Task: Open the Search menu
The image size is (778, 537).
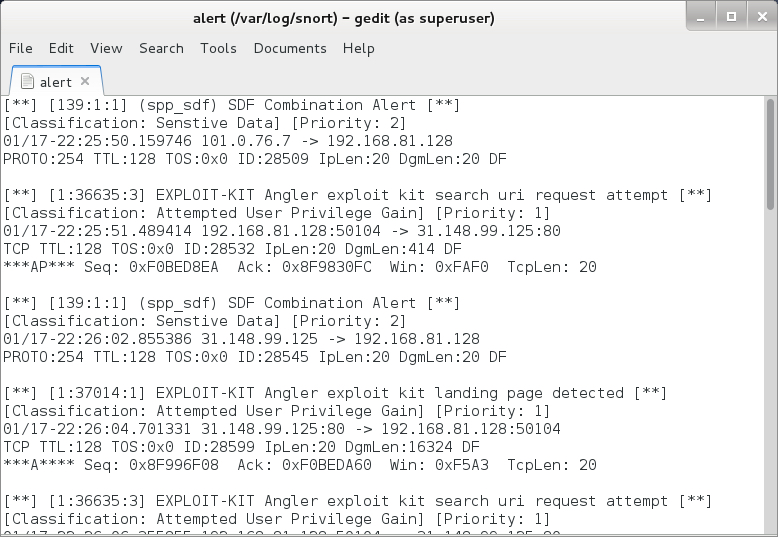Action: click(x=161, y=48)
